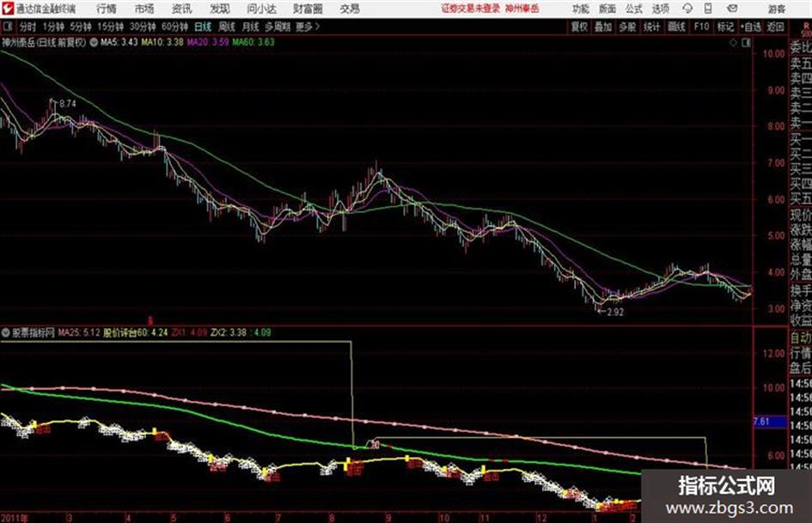Click the MA25: 5.12 indicator label
The width and height of the screenshot is (812, 523).
[x=79, y=332]
